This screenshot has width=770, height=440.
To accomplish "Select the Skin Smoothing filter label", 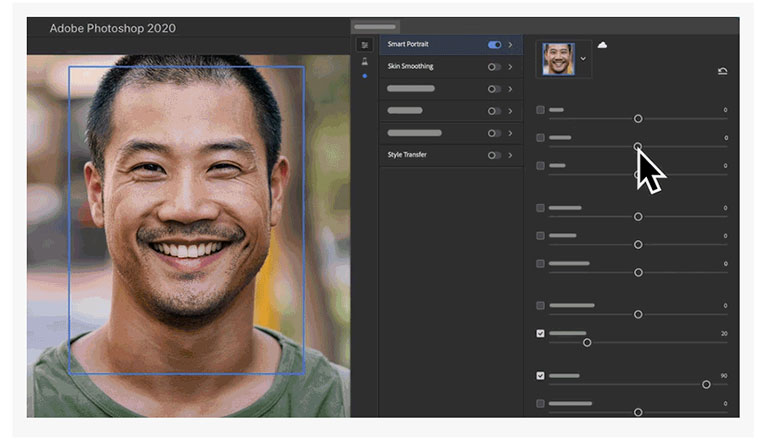I will tap(410, 67).
